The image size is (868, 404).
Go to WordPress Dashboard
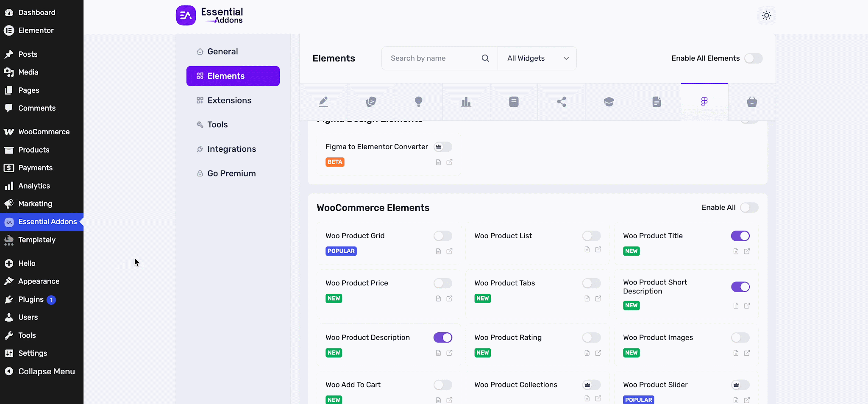42,13
